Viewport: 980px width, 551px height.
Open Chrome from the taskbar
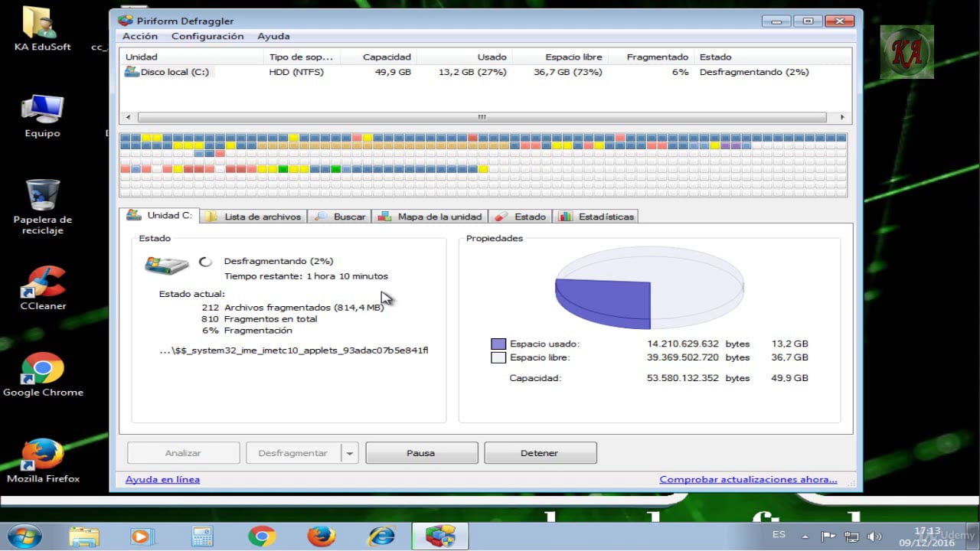pos(262,536)
